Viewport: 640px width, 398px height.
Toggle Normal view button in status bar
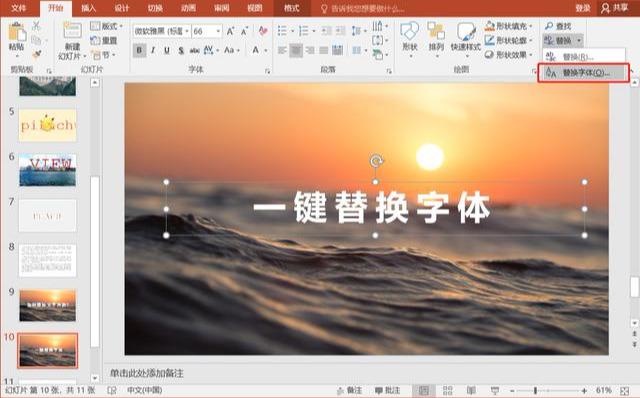pyautogui.click(x=424, y=391)
